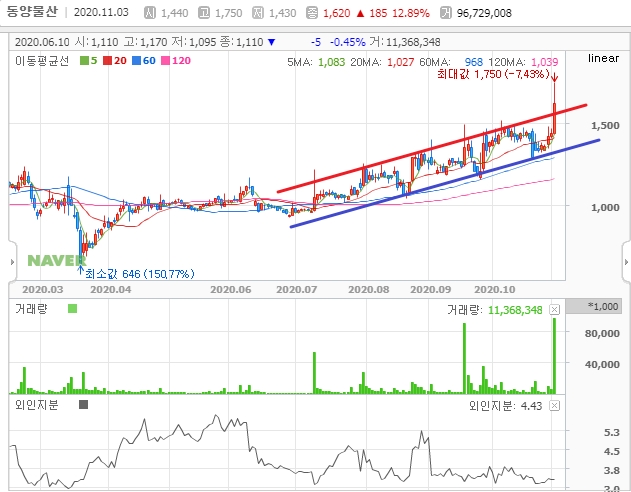The height and width of the screenshot is (492, 631).
Task: Click the 1,000 price axis label
Action: pyautogui.click(x=605, y=208)
